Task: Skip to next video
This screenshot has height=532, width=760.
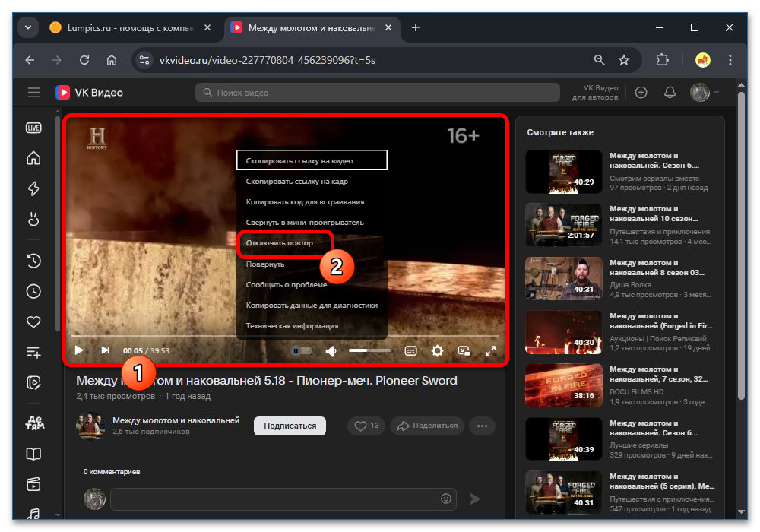Action: click(105, 350)
